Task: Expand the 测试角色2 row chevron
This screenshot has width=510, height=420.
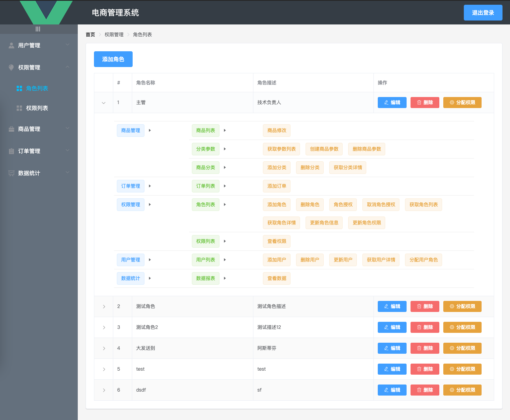Action: [x=104, y=327]
